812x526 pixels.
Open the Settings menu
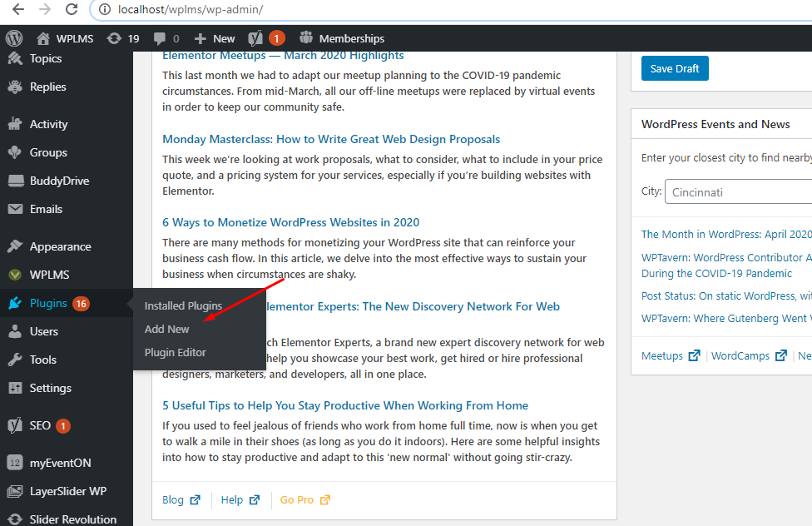pyautogui.click(x=50, y=388)
